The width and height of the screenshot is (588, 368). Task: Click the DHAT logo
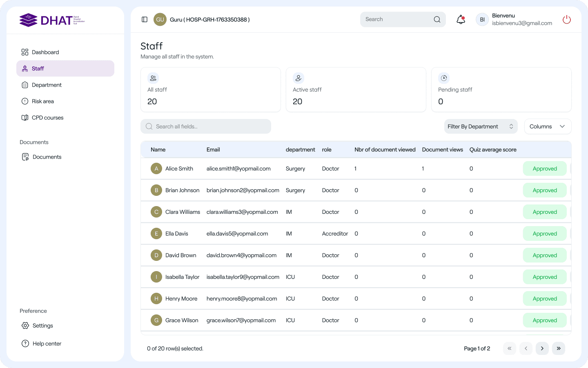click(52, 20)
